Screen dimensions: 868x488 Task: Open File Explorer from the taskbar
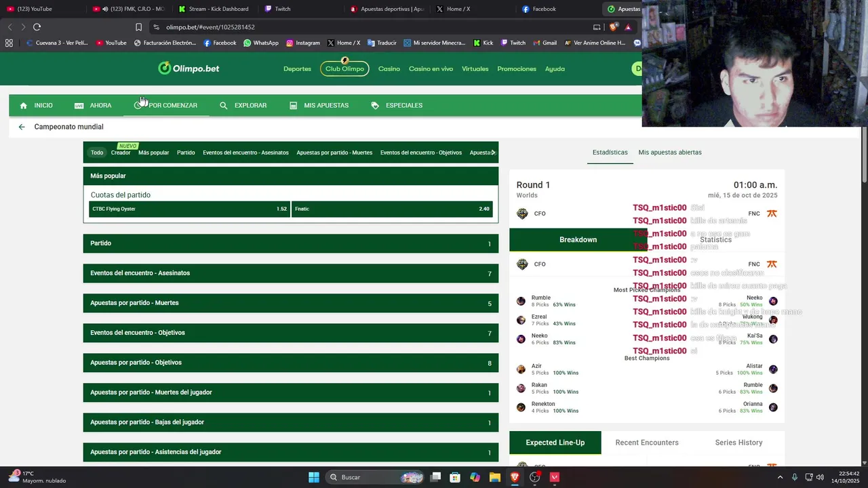pos(495,477)
